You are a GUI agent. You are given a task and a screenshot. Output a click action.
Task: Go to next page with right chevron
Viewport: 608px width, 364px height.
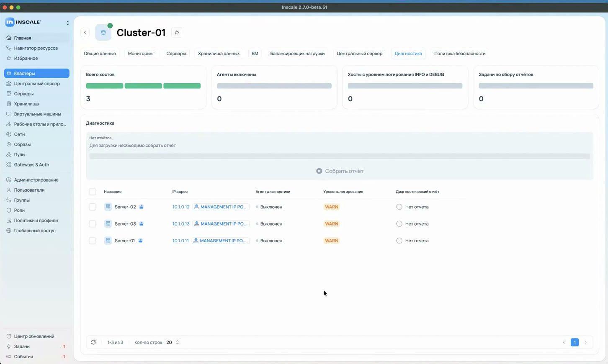(x=585, y=342)
